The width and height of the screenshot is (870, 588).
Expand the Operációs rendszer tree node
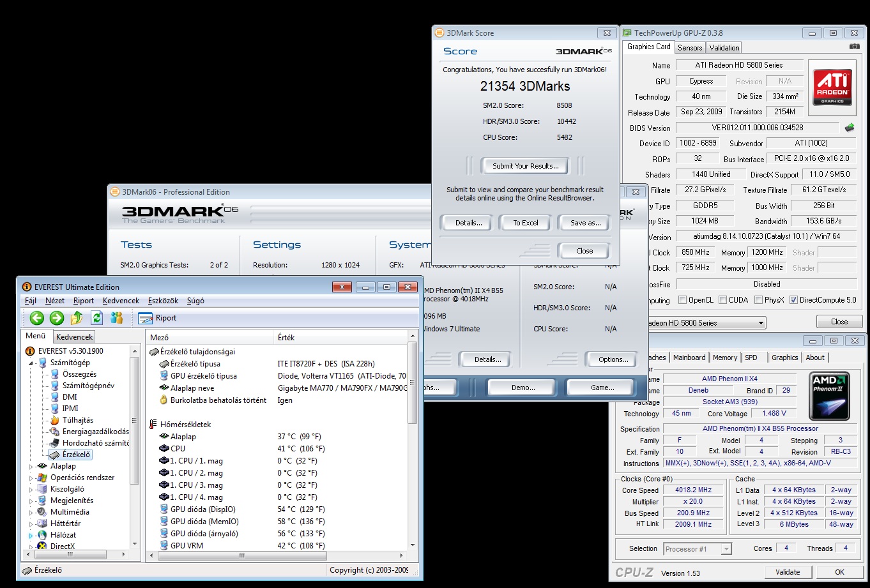tap(31, 478)
